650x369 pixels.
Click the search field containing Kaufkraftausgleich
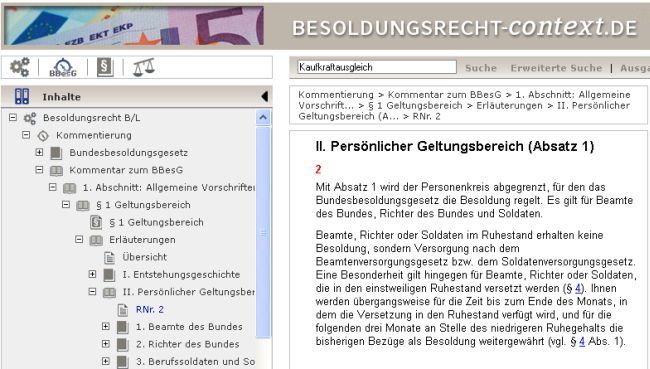[377, 67]
